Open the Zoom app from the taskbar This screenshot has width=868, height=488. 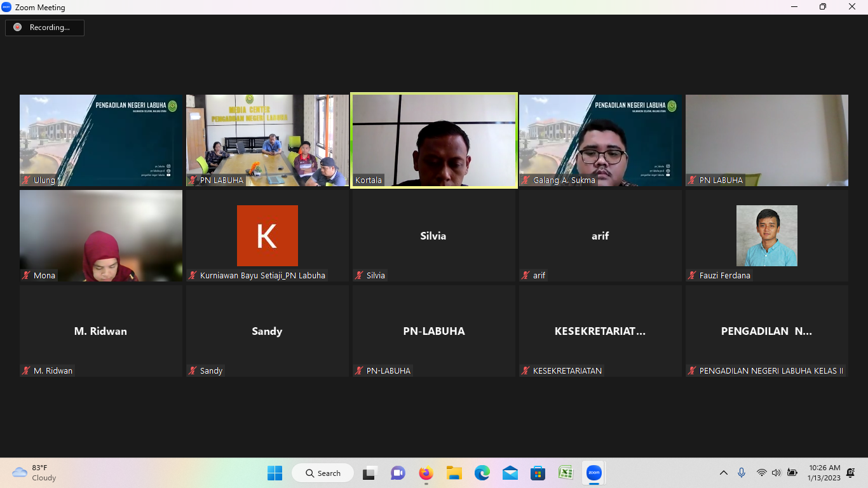coord(593,473)
